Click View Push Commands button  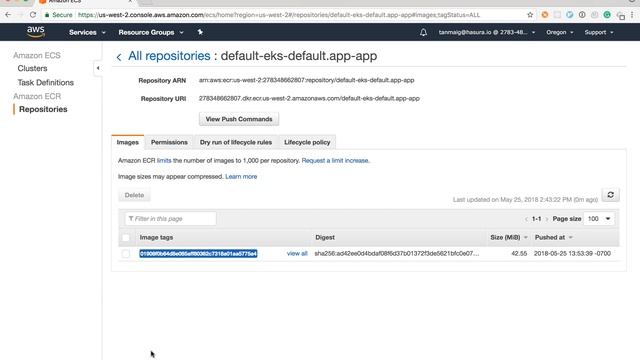(x=239, y=119)
